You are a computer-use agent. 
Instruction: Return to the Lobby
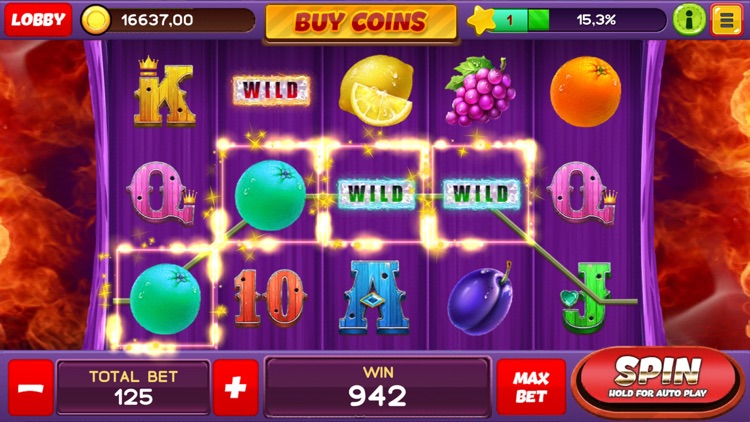38,20
